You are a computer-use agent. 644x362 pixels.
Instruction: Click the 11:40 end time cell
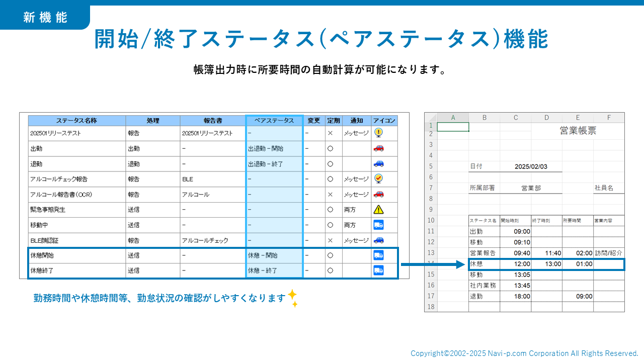tap(546, 253)
